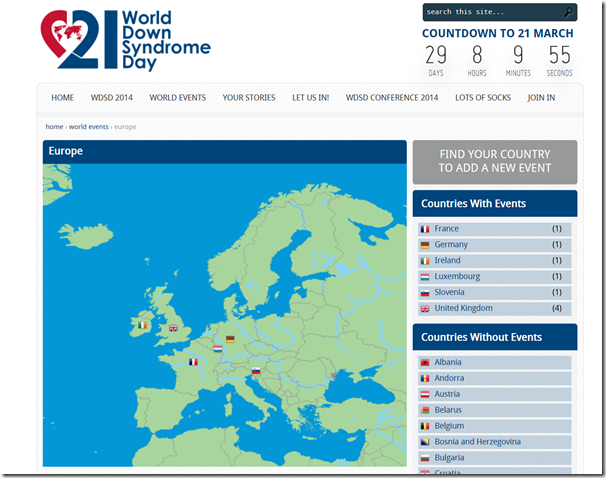Image resolution: width=606 pixels, height=478 pixels.
Task: Click the Bosnia and Herzegovina flag icon
Action: coord(425,442)
